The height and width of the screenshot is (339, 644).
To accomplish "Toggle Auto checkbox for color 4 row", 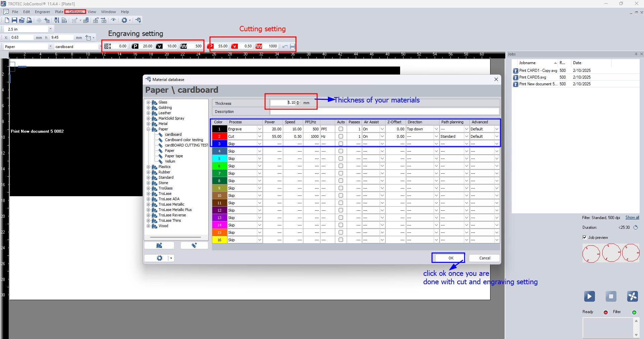I will tap(341, 151).
